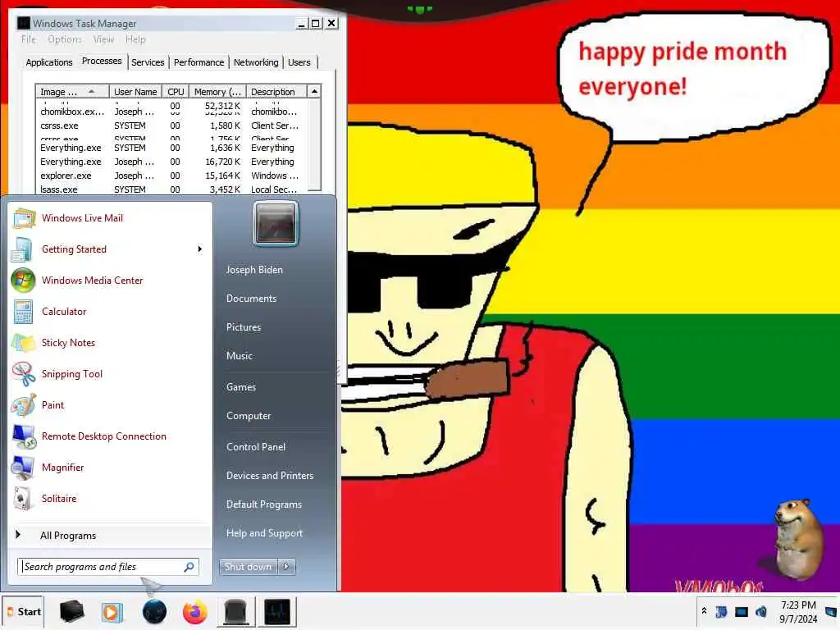The image size is (840, 630).
Task: Open Joseph Biden user folder link
Action: point(254,270)
